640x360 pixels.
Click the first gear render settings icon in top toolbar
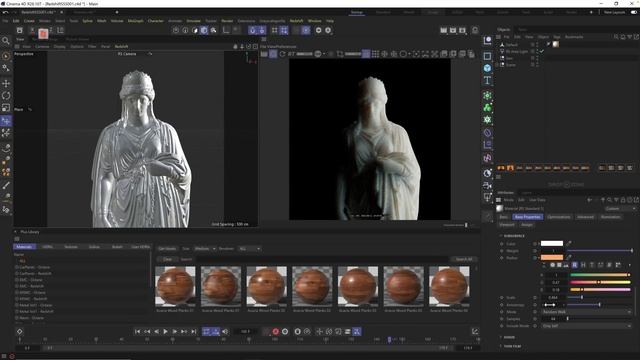319,30
